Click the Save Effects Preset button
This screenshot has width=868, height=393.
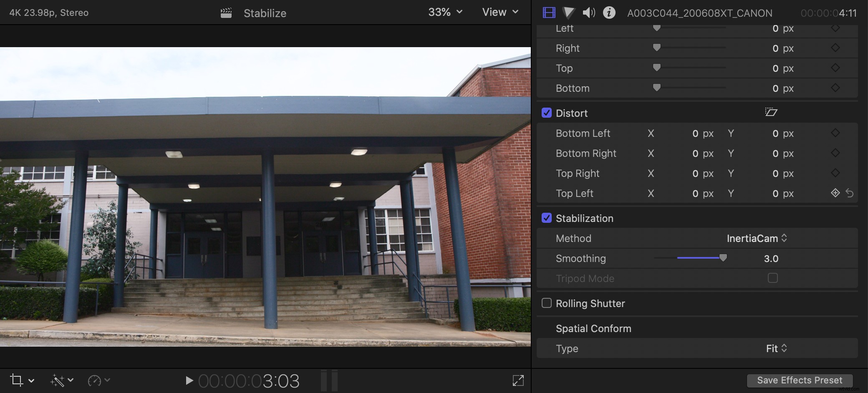799,380
